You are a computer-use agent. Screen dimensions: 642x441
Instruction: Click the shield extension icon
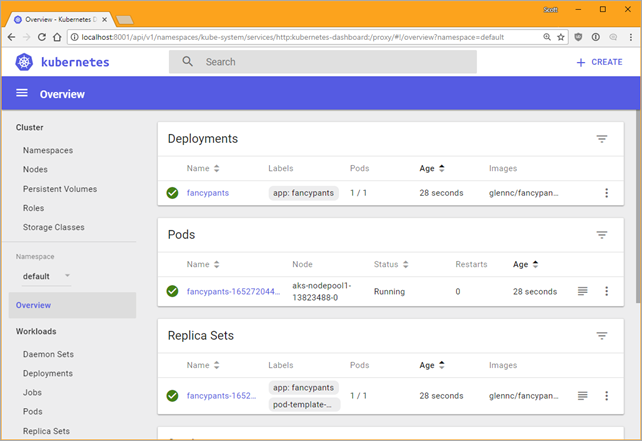(578, 37)
